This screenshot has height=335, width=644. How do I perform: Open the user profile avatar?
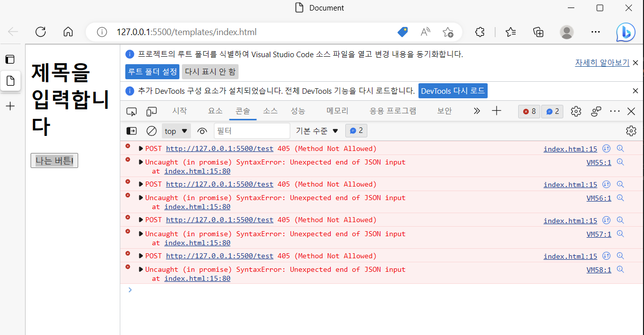[567, 32]
